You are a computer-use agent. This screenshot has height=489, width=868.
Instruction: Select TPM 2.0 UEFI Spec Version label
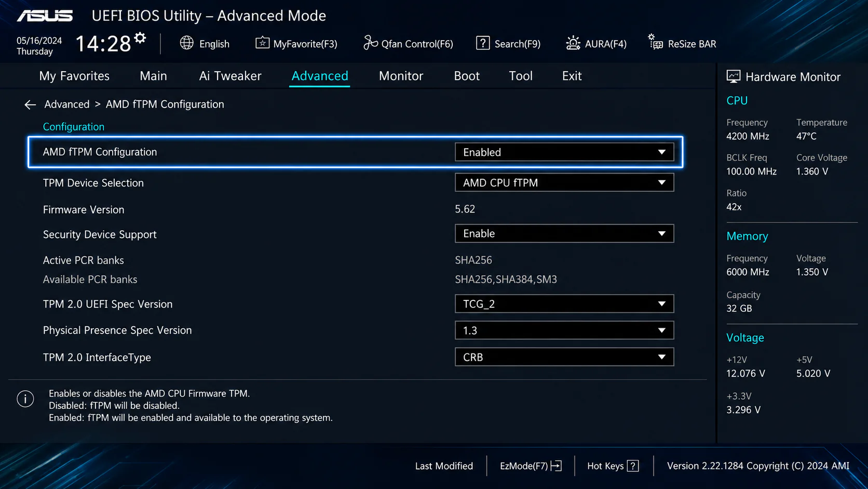pos(107,305)
